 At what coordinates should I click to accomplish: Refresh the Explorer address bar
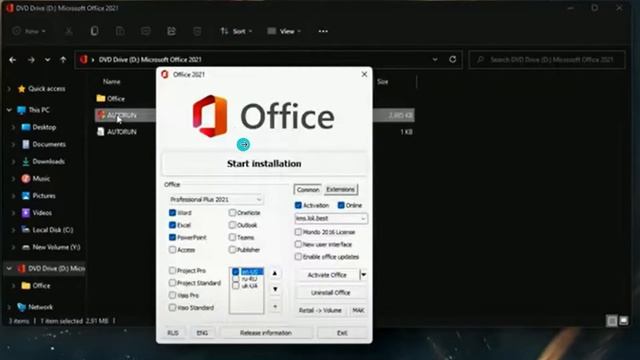pyautogui.click(x=453, y=60)
